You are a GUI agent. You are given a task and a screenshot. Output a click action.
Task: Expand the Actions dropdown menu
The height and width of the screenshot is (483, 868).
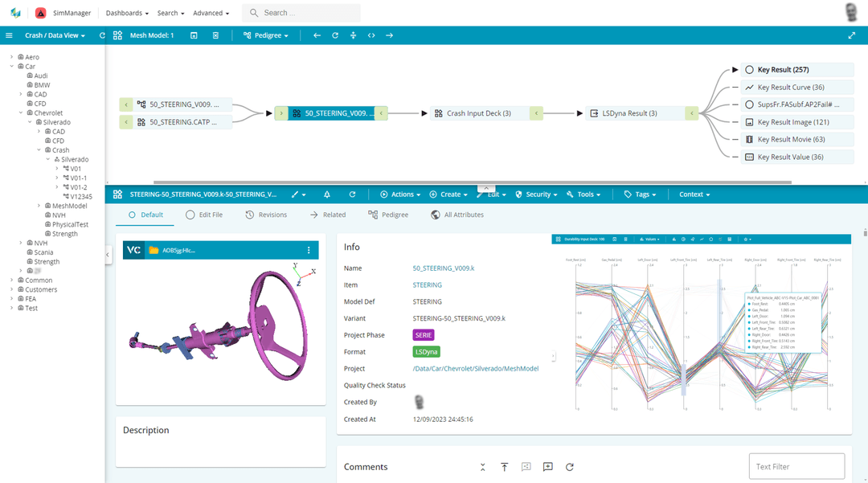tap(399, 194)
